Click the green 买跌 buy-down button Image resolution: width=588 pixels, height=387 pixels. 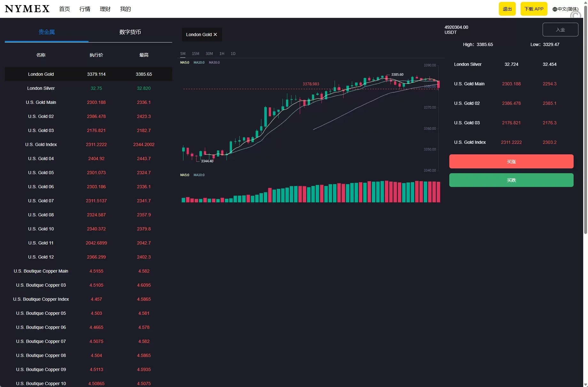[511, 180]
